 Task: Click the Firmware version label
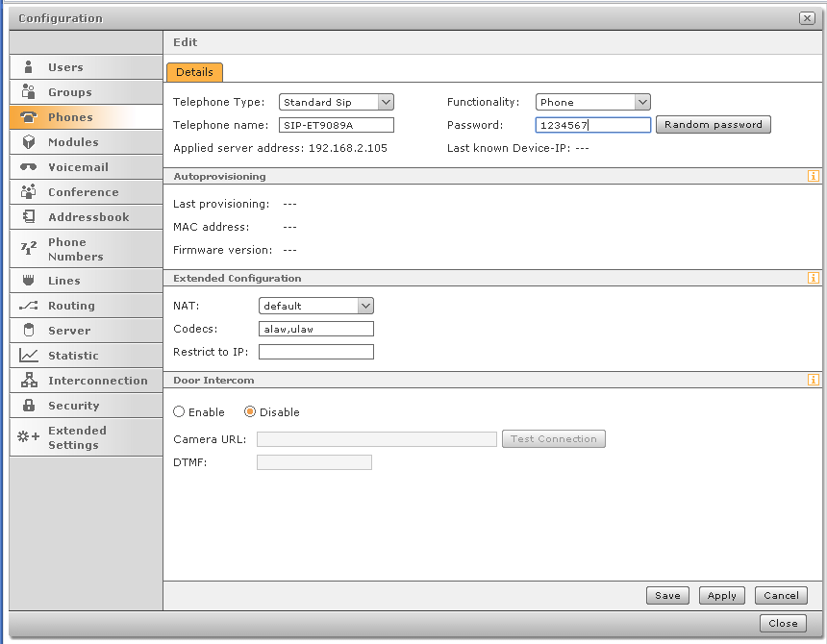coord(222,250)
